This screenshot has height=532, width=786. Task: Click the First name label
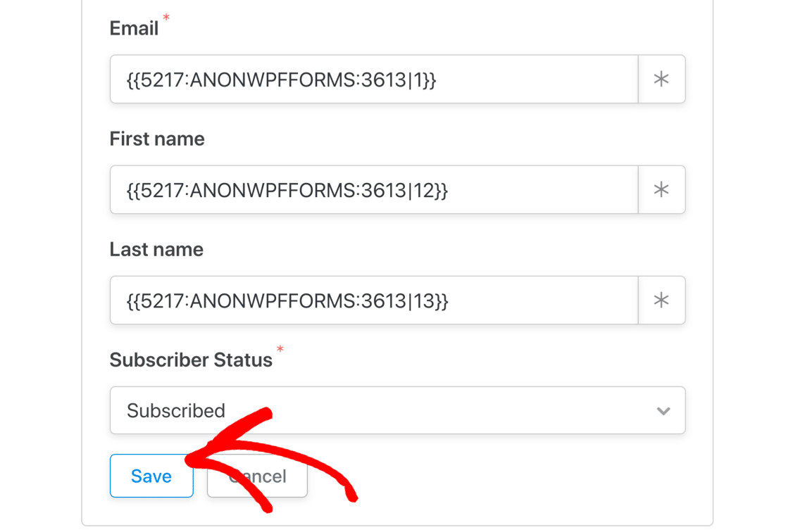[x=157, y=139]
